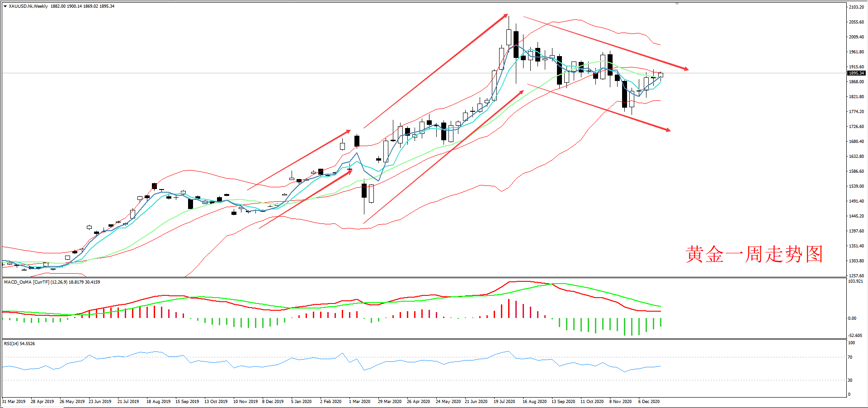Click the 1491.40 price scale value

[x=856, y=201]
